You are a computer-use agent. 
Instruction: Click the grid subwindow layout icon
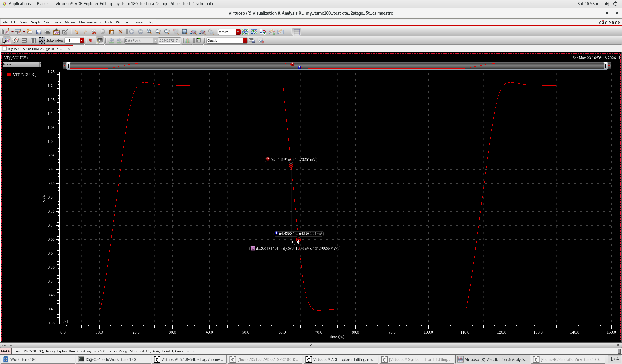click(x=42, y=40)
